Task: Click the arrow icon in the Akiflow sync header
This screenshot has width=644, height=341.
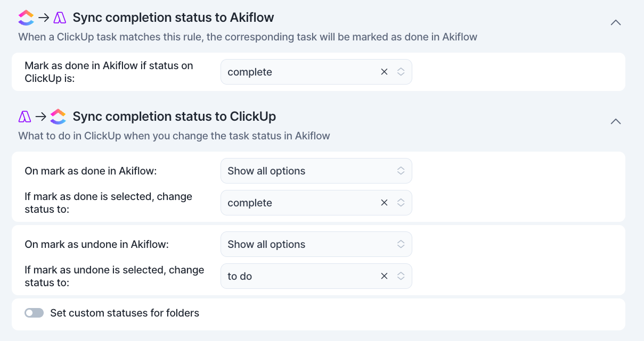Action: 44,18
